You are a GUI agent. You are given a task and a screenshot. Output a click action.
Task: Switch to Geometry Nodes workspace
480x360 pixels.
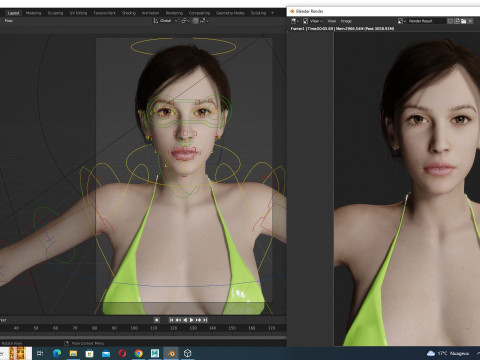point(230,13)
